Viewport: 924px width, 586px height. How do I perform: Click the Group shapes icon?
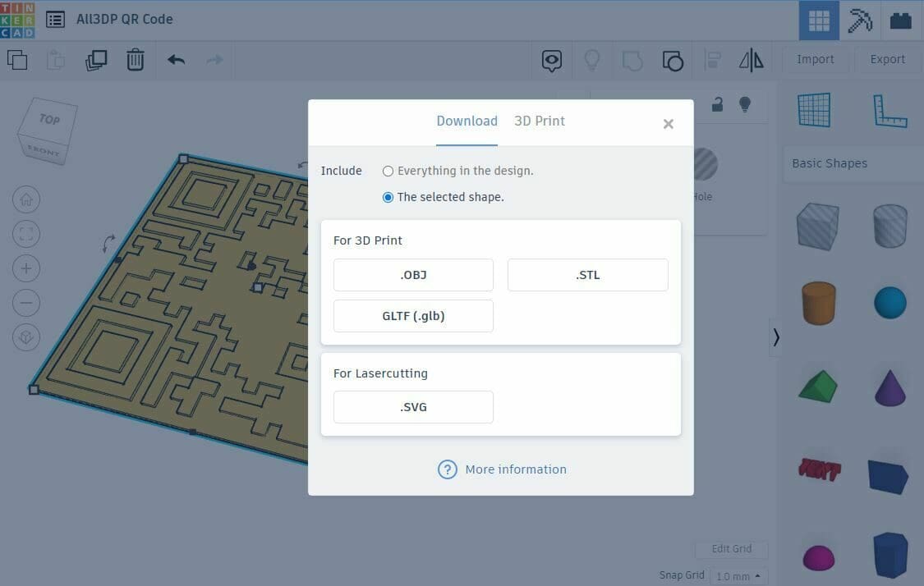(x=632, y=60)
